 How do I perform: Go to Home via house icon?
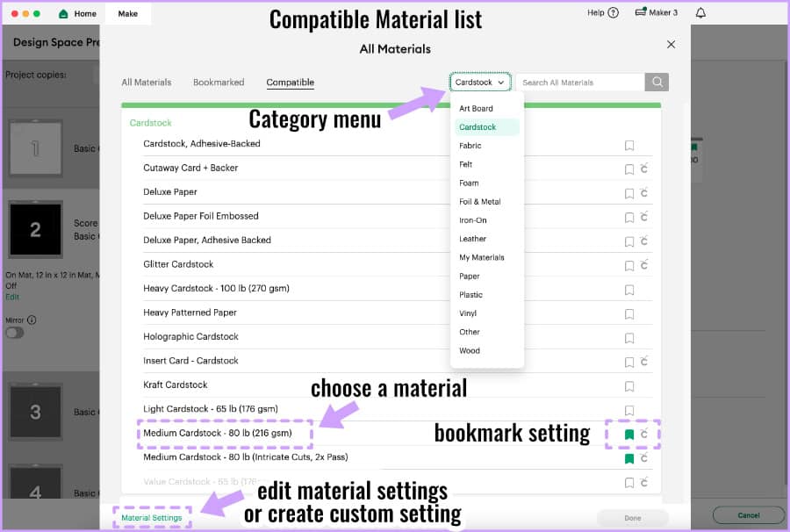tap(63, 13)
